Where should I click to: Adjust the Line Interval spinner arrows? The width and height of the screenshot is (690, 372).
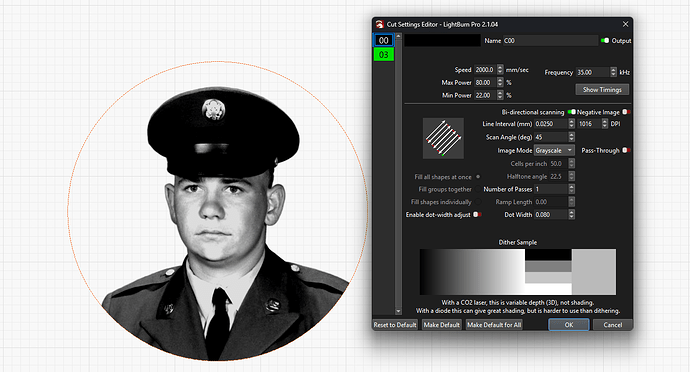[x=571, y=124]
